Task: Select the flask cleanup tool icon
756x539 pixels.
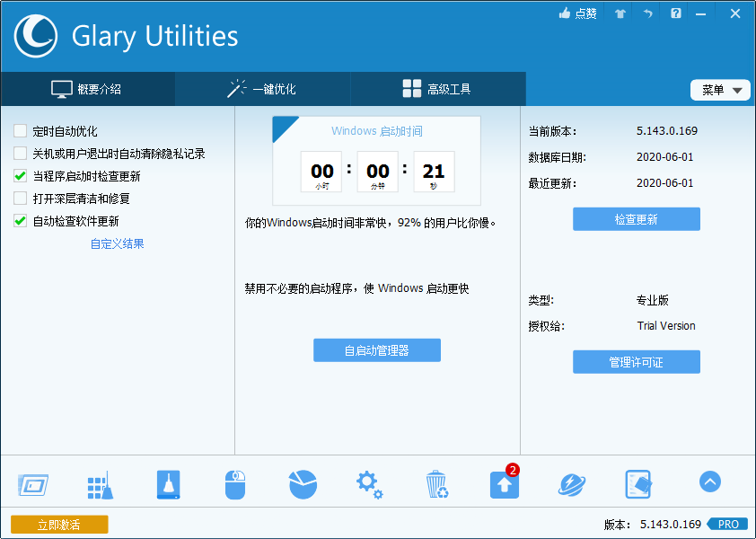Action: (167, 483)
